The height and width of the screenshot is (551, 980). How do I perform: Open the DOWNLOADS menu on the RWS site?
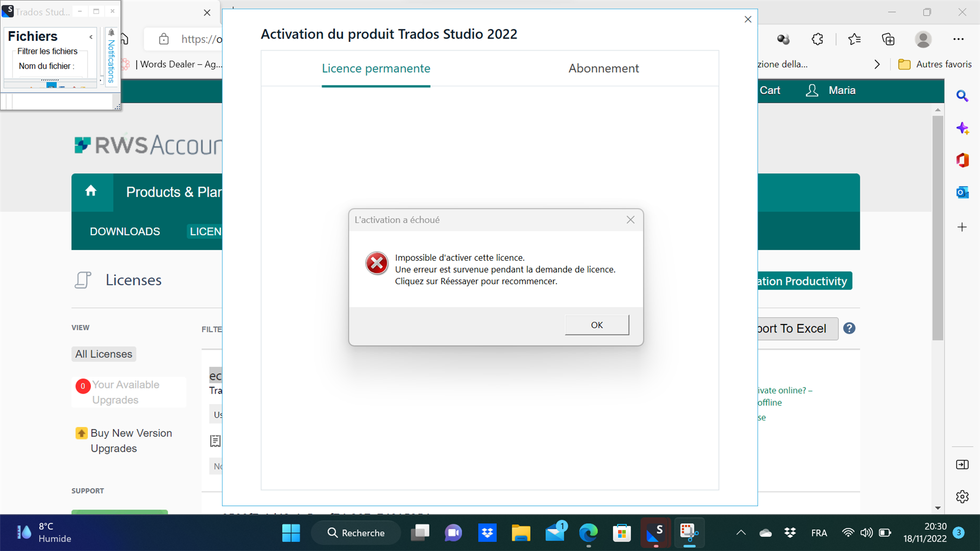click(125, 231)
